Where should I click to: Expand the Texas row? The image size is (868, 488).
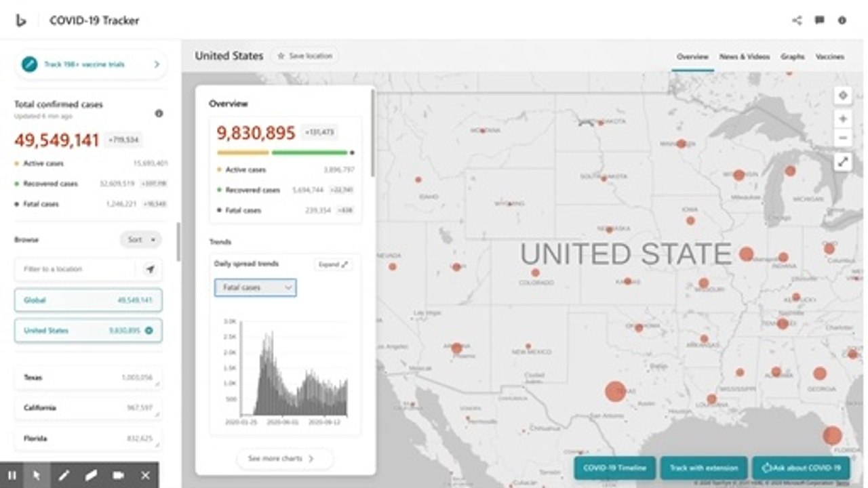click(x=88, y=378)
